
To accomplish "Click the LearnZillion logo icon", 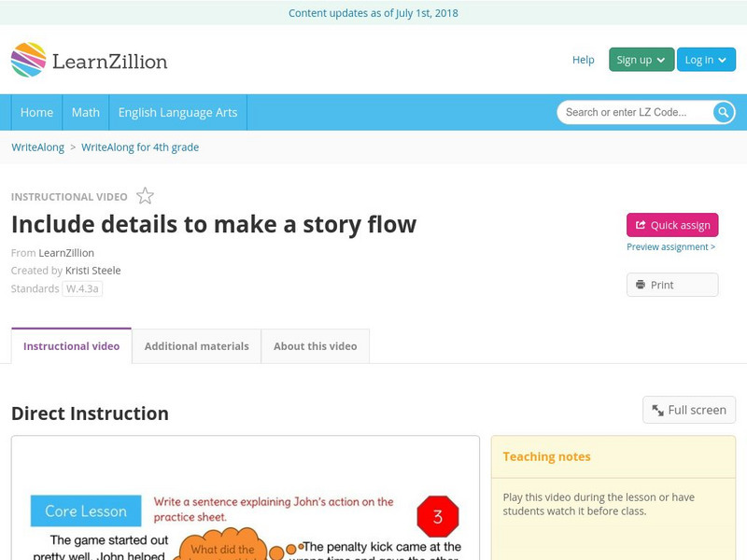I will [x=29, y=60].
